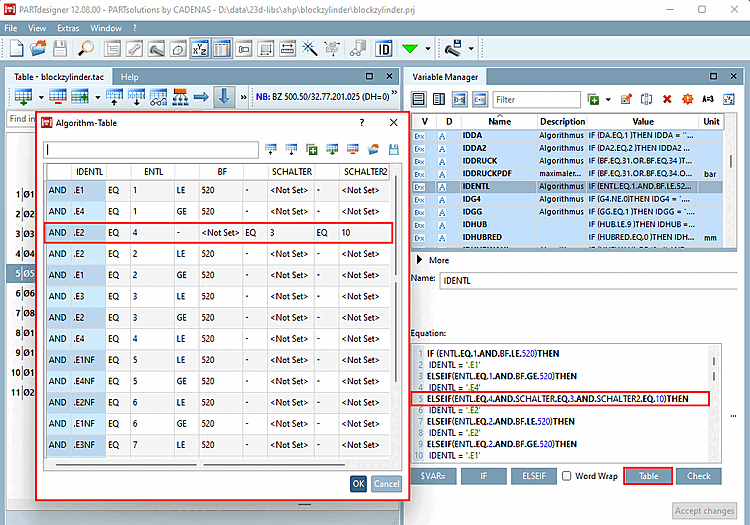Open dropdown arrow beside green triangle icon
Screen dimensions: 750x525
click(428, 48)
